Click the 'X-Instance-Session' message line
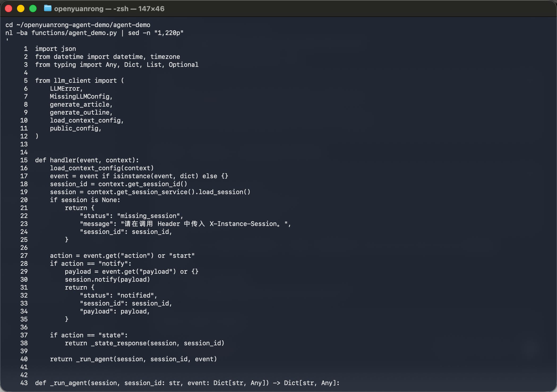 pyautogui.click(x=185, y=224)
